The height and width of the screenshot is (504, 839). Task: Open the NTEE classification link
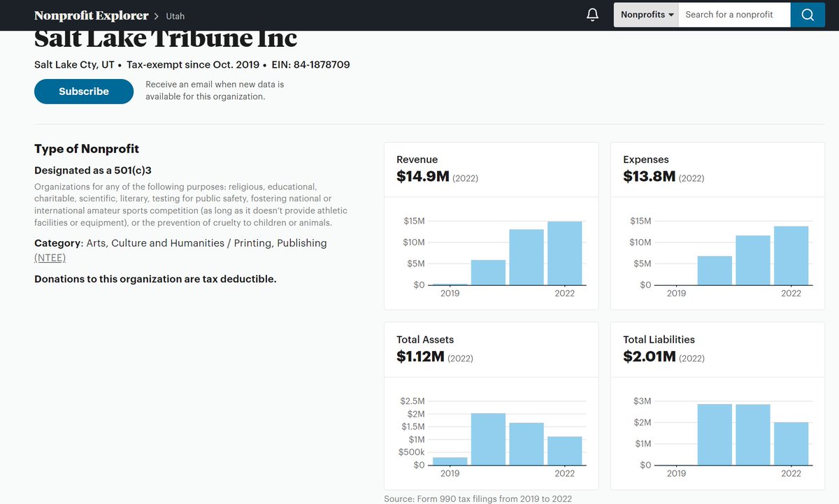[x=50, y=257]
